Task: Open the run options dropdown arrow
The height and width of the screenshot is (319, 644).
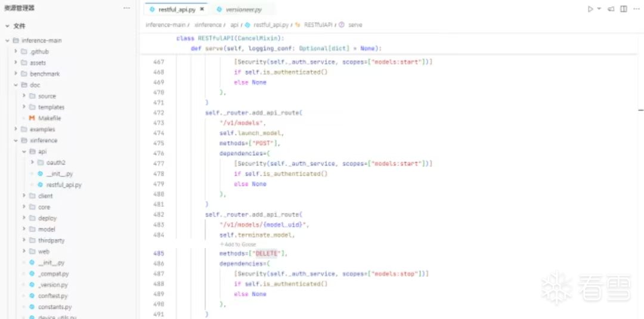Action: (x=599, y=9)
